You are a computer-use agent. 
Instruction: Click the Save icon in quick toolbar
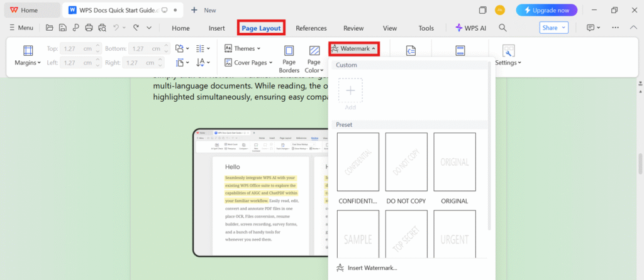tap(62, 28)
